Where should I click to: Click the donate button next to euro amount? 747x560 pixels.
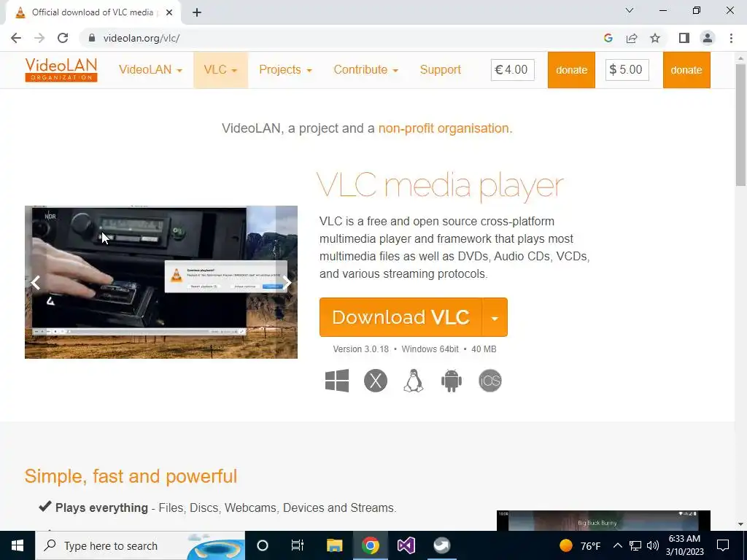[571, 70]
